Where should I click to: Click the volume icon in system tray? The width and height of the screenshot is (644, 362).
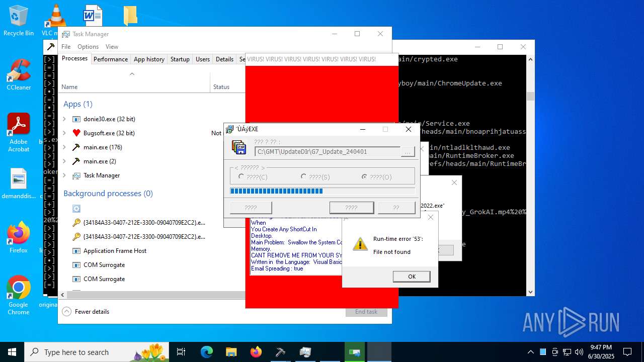(x=579, y=352)
